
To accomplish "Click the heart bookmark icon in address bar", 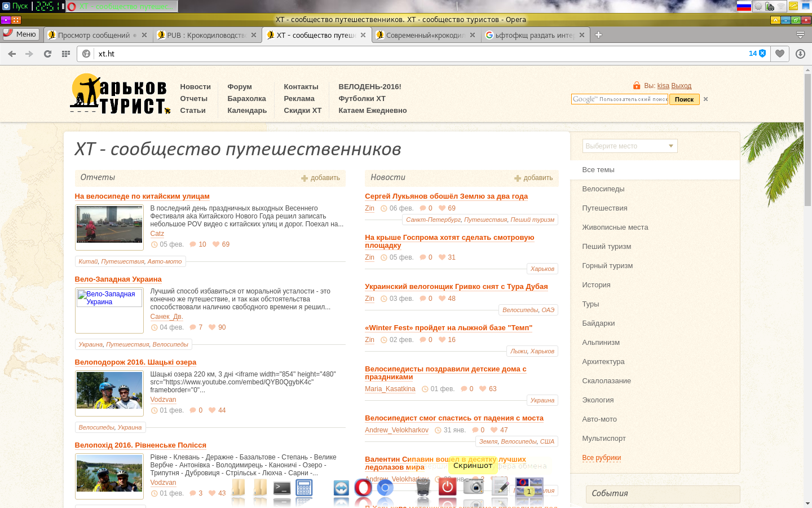I will coord(780,54).
